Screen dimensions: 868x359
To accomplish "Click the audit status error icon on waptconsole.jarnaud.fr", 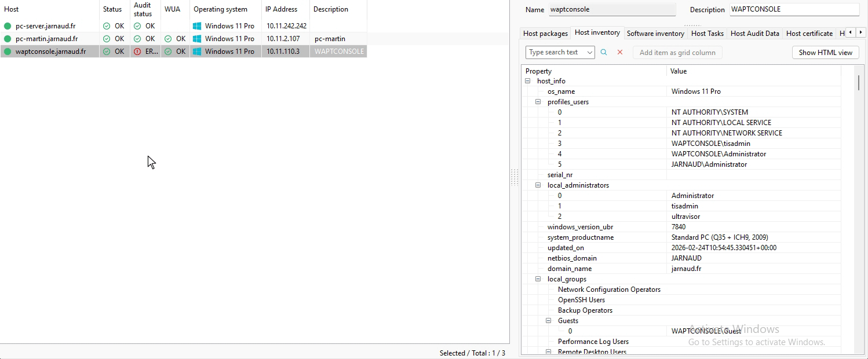I will coord(138,51).
